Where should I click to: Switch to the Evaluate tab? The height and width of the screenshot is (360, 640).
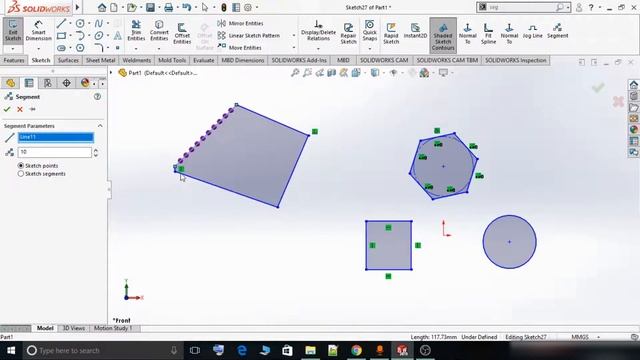click(204, 60)
